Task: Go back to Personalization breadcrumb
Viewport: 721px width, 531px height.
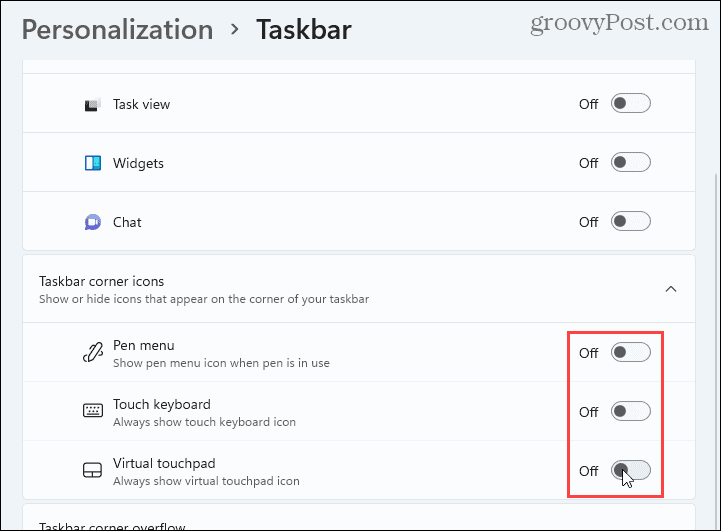Action: [117, 30]
